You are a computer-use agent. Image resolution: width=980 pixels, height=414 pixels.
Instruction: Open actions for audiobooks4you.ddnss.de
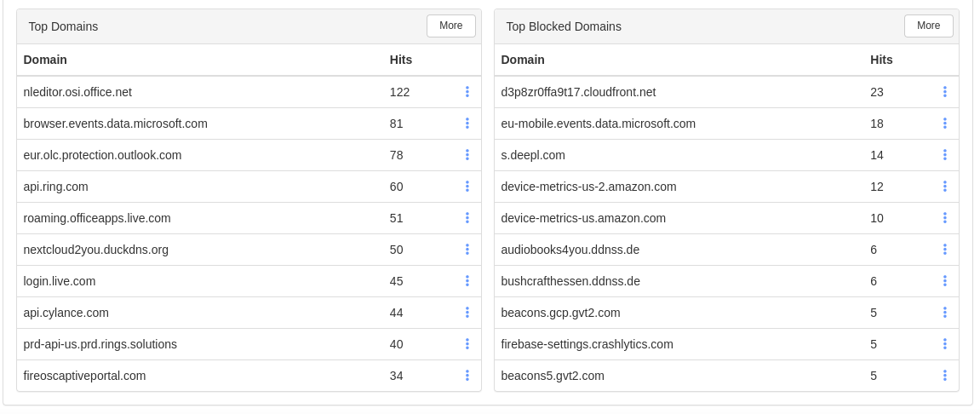click(944, 250)
